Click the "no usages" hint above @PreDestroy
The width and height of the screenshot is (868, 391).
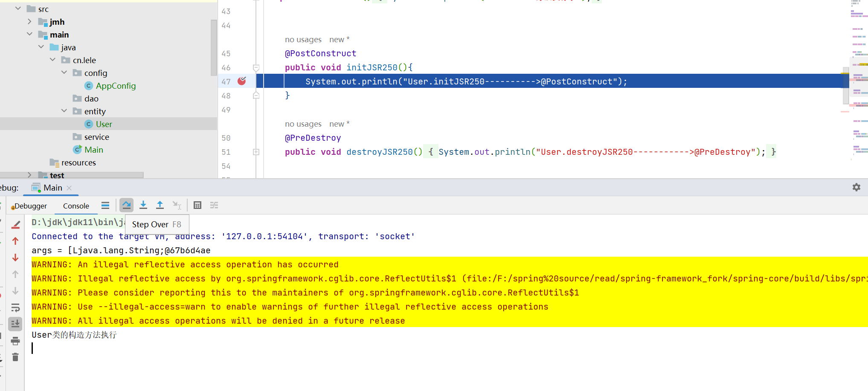click(x=303, y=124)
